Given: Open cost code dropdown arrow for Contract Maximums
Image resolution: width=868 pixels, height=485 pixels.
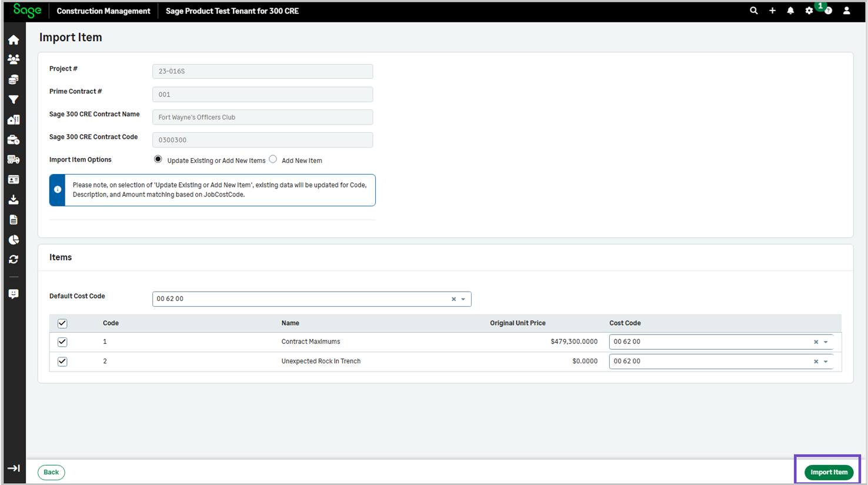Looking at the screenshot, I should (826, 342).
